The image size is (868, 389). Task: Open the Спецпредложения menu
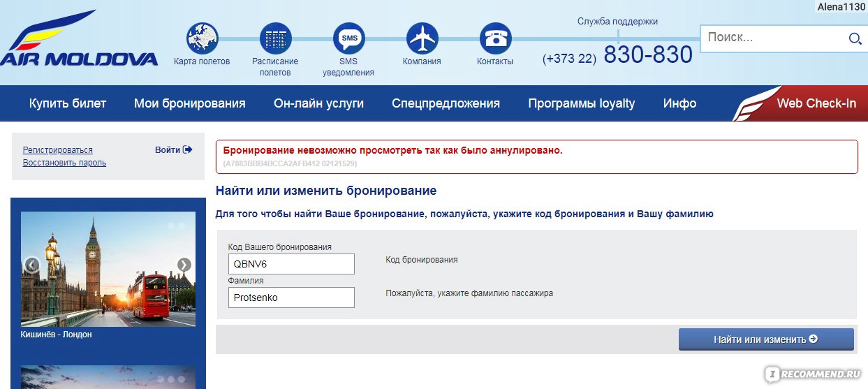[x=446, y=103]
